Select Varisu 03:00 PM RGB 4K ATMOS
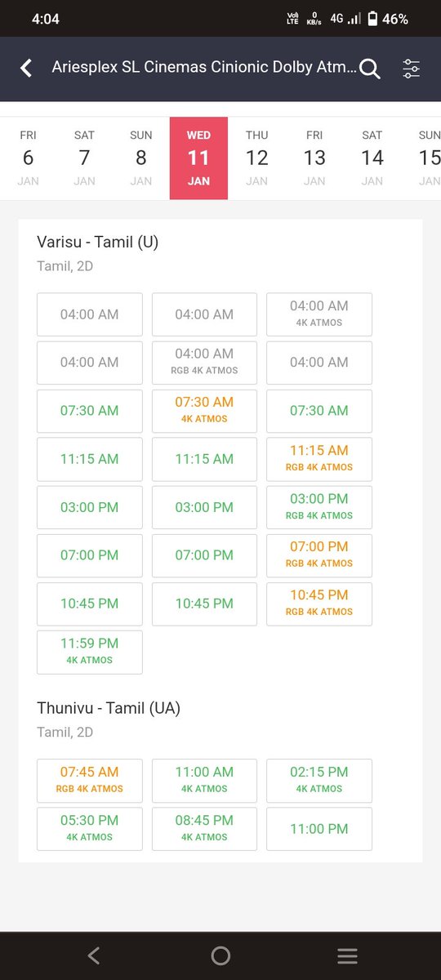This screenshot has height=980, width=441. click(319, 507)
